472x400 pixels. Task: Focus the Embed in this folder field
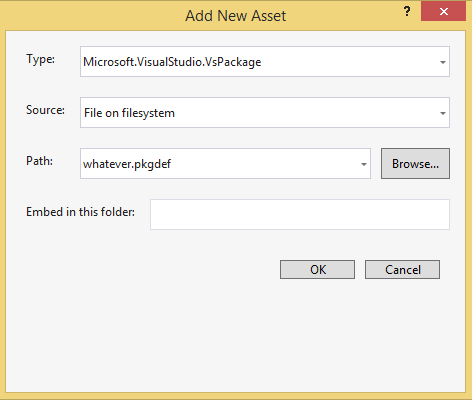click(x=300, y=214)
